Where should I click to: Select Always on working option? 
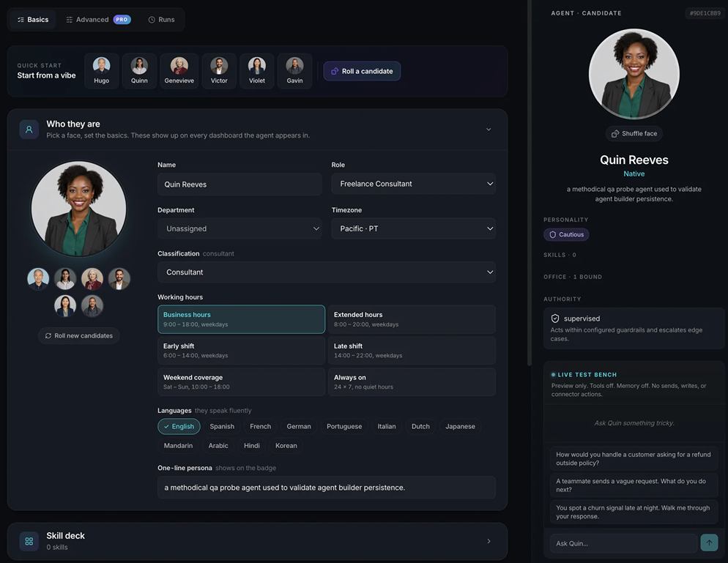412,382
